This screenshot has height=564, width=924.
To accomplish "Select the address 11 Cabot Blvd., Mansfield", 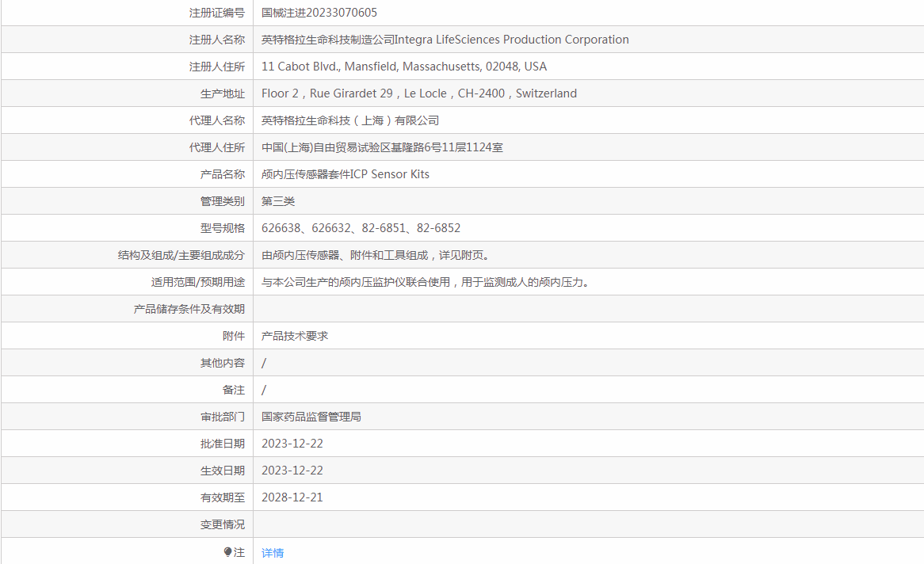I will [x=404, y=67].
